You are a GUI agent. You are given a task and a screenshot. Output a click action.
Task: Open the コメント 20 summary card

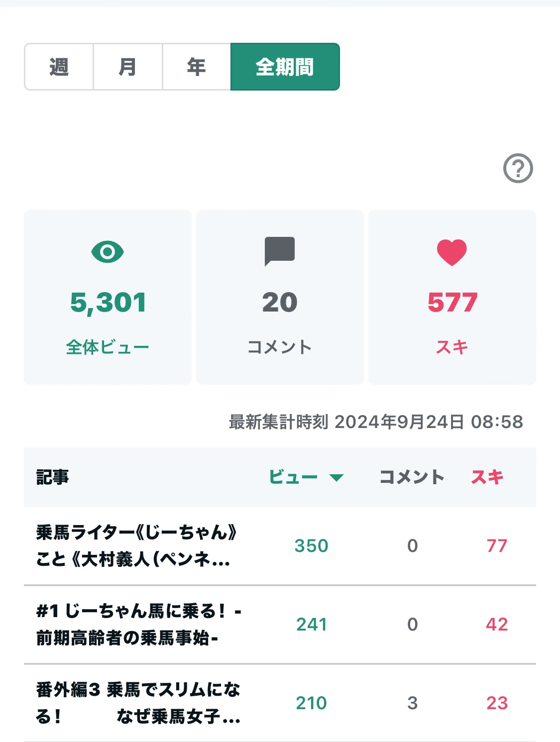280,297
